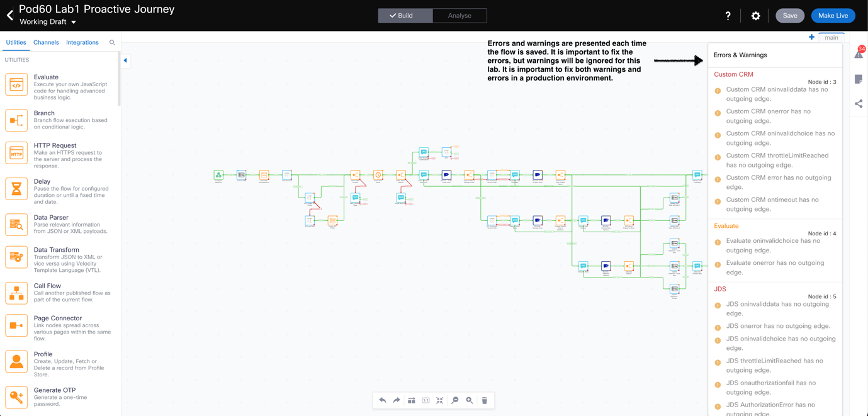Open the Utilities tab
The width and height of the screenshot is (868, 416).
[16, 43]
